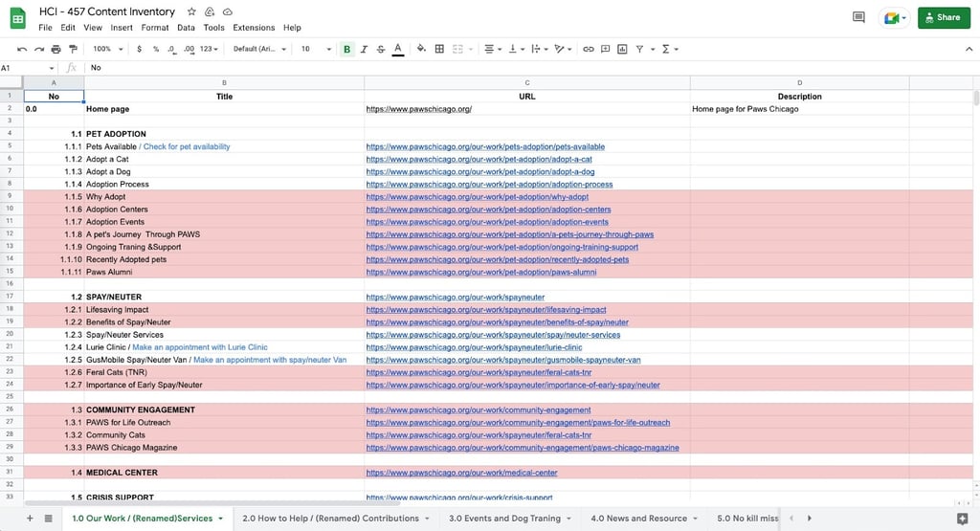Add a new sheet
Screen dimensions: 980x531
[x=30, y=519]
